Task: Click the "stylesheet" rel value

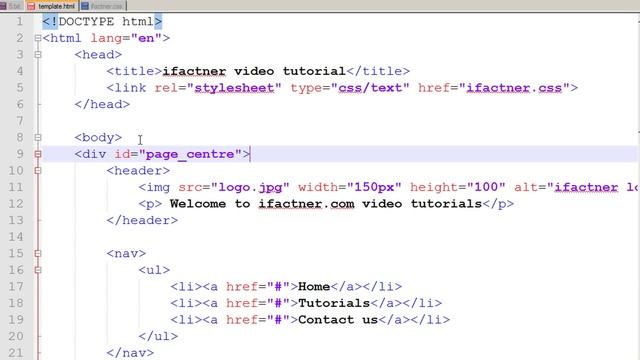Action: pyautogui.click(x=234, y=88)
